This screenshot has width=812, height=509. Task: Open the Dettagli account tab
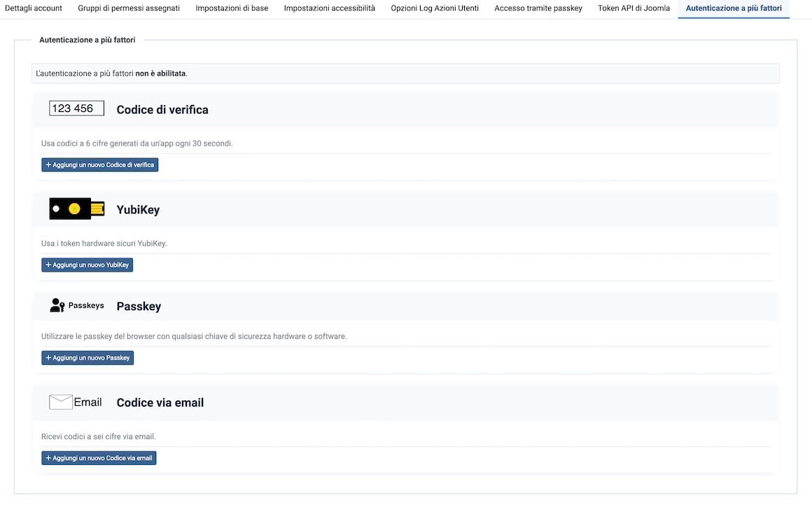(x=34, y=8)
